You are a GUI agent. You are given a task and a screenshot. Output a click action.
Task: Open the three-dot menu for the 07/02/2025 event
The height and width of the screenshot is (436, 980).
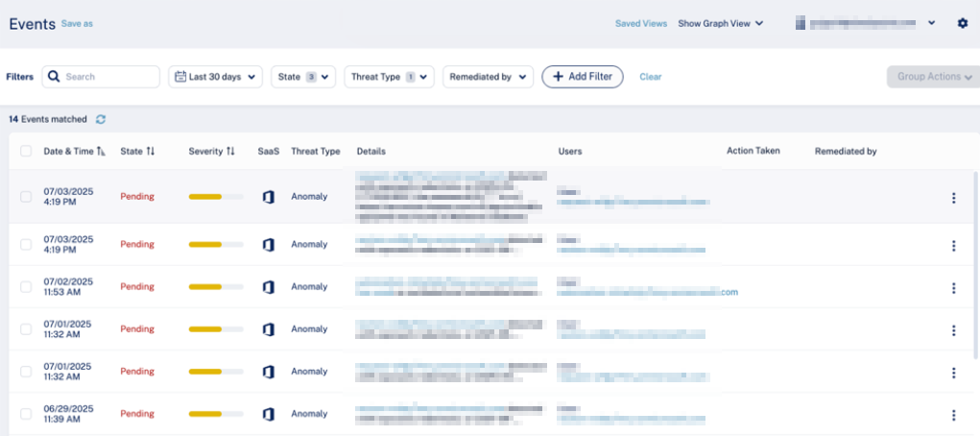[953, 287]
